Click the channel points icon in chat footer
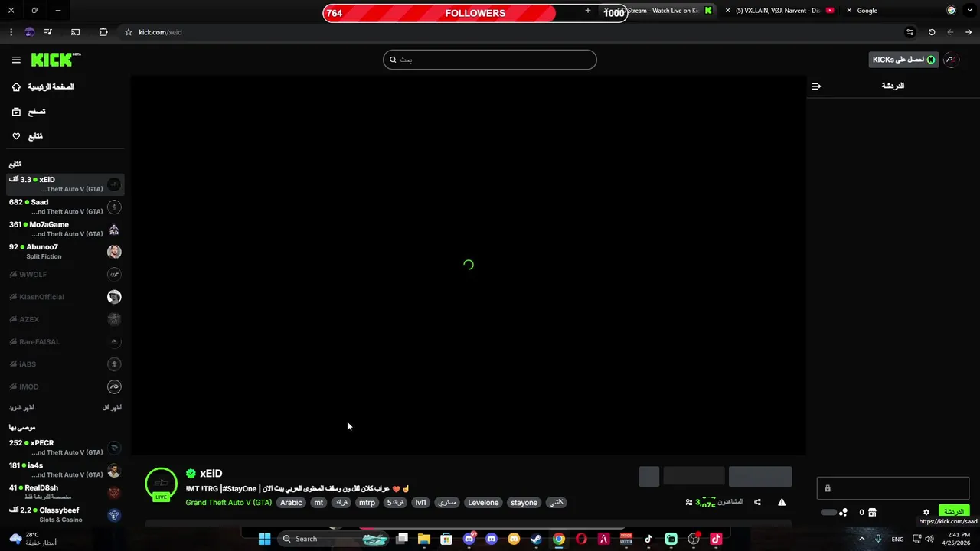The height and width of the screenshot is (551, 980). [843, 512]
